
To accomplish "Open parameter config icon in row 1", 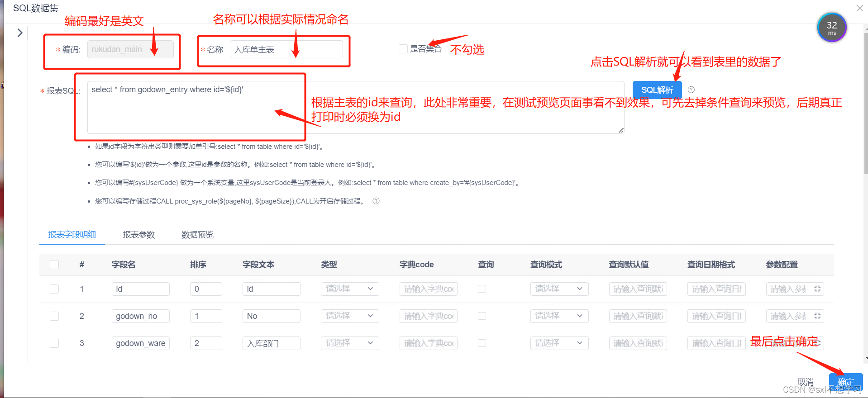I will pos(817,289).
